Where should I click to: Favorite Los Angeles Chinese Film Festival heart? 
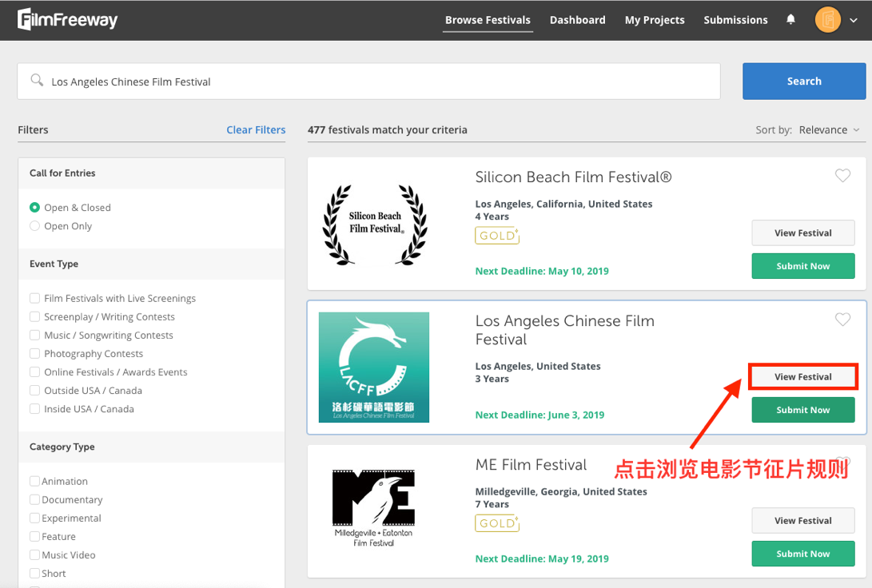[x=842, y=319]
